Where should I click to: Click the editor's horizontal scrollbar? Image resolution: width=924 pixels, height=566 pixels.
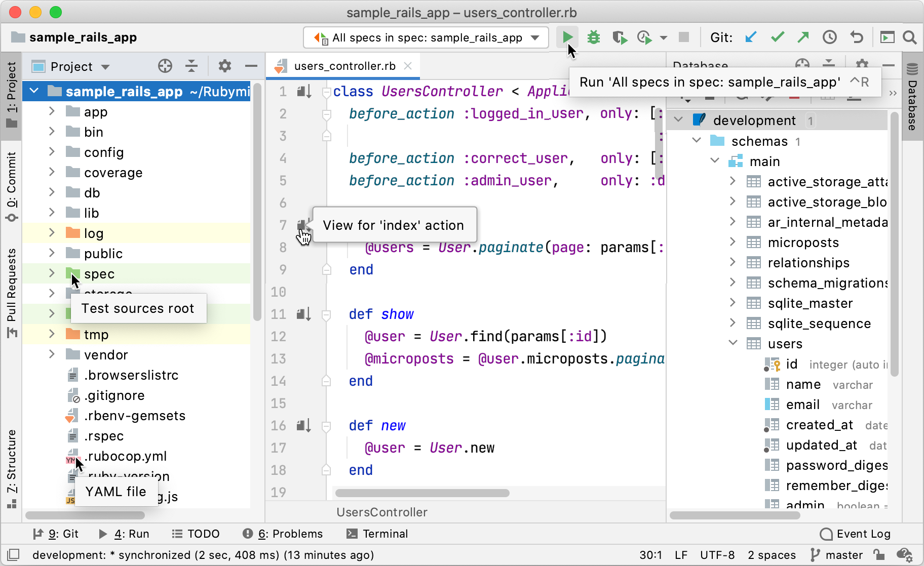pos(422,493)
